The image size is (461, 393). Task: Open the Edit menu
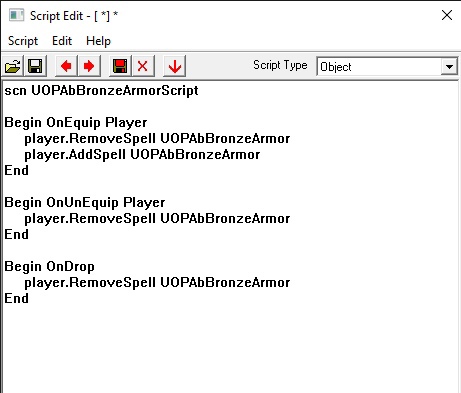(x=62, y=41)
